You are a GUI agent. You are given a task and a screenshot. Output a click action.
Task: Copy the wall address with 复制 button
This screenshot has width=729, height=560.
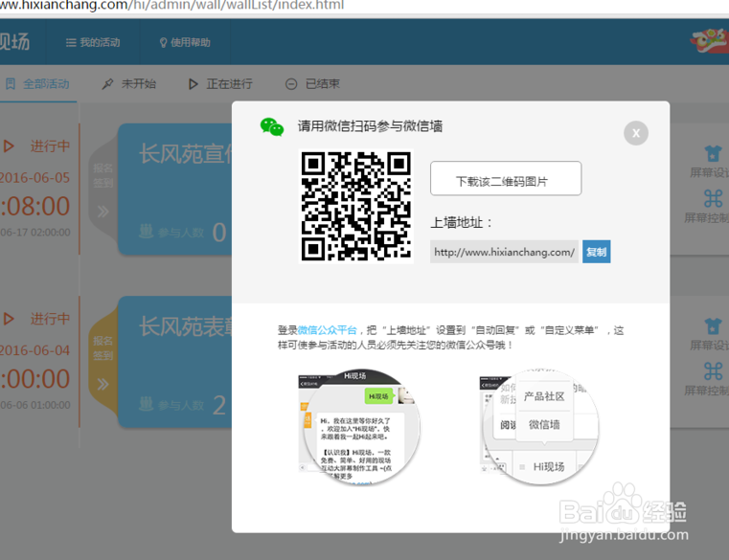coord(596,252)
